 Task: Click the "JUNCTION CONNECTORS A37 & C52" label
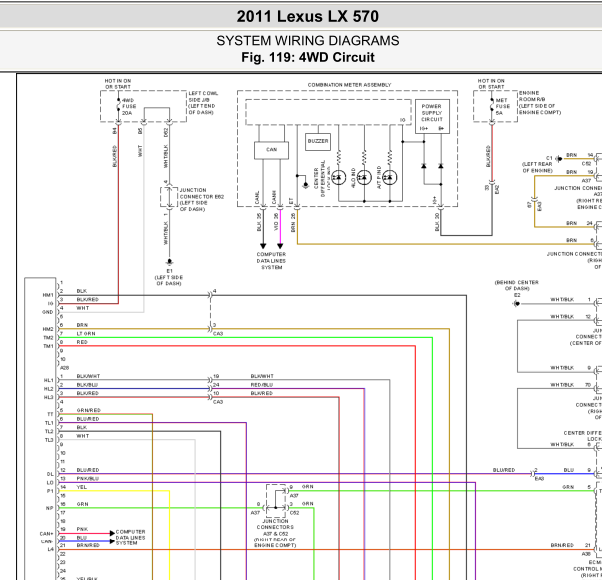(275, 534)
